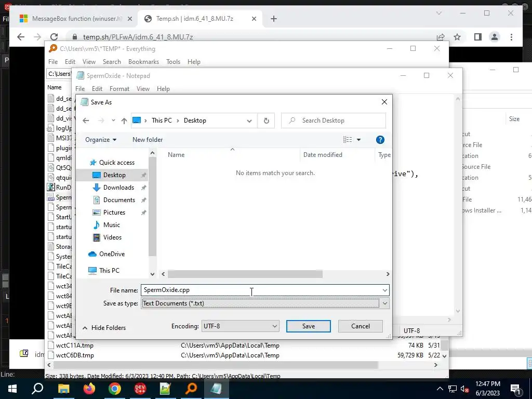532x399 pixels.
Task: Click the navigation pane down arrow
Action: (152, 274)
